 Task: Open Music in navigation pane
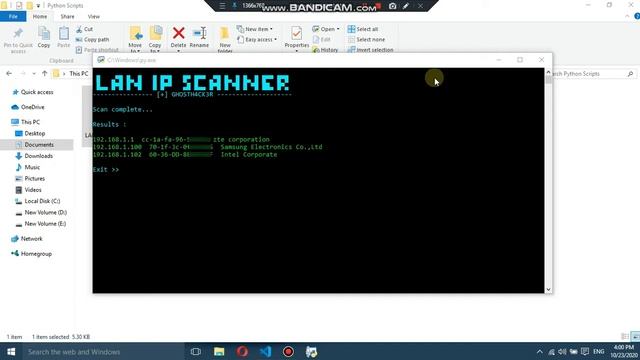point(27,167)
